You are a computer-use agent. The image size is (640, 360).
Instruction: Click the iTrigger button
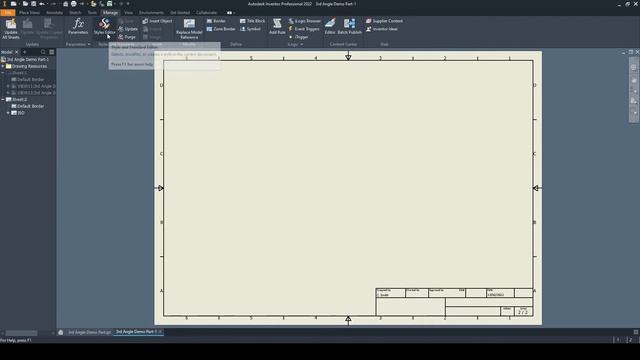[298, 37]
